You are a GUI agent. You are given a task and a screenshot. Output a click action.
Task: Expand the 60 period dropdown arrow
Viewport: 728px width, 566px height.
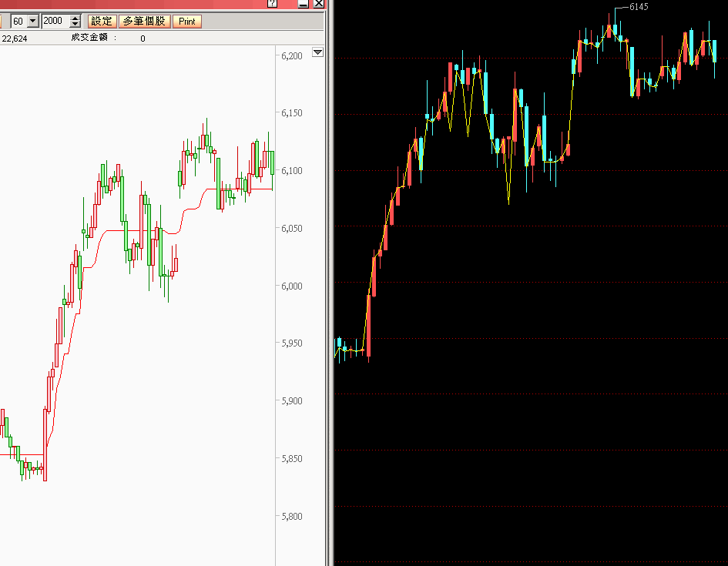pyautogui.click(x=32, y=22)
